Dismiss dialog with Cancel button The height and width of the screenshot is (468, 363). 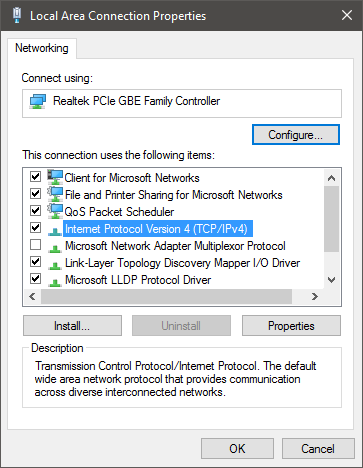click(x=318, y=449)
